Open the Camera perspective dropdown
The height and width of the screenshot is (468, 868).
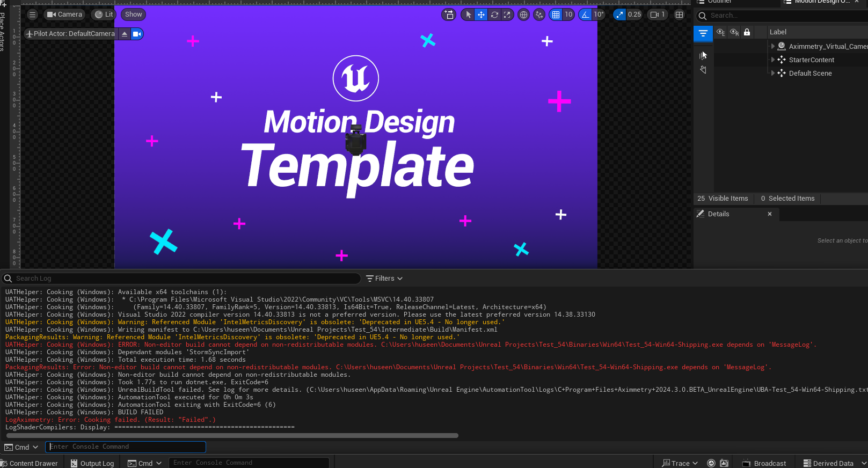(64, 14)
